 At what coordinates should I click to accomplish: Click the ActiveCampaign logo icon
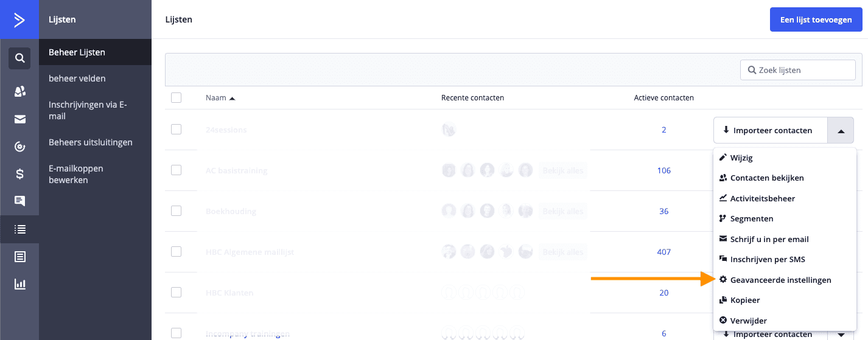click(x=19, y=20)
